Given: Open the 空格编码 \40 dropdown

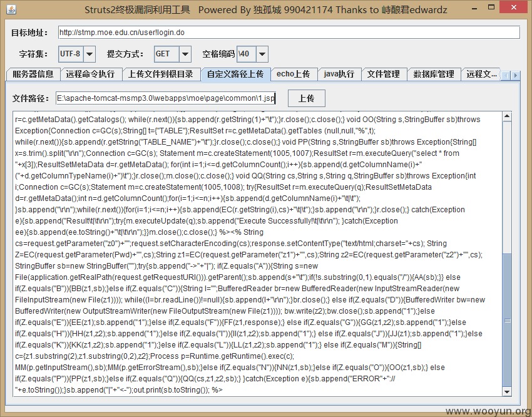Looking at the screenshot, I should pyautogui.click(x=262, y=54).
